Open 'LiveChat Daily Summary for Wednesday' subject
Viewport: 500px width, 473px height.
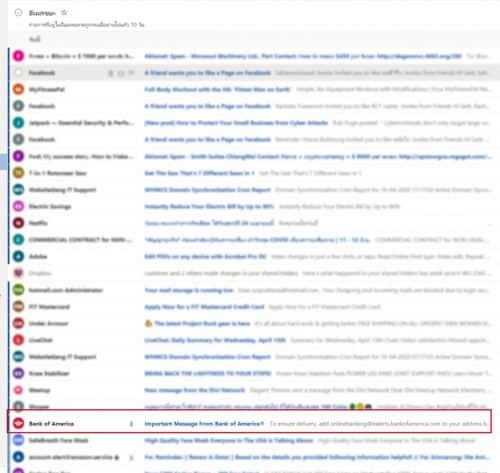tap(215, 340)
